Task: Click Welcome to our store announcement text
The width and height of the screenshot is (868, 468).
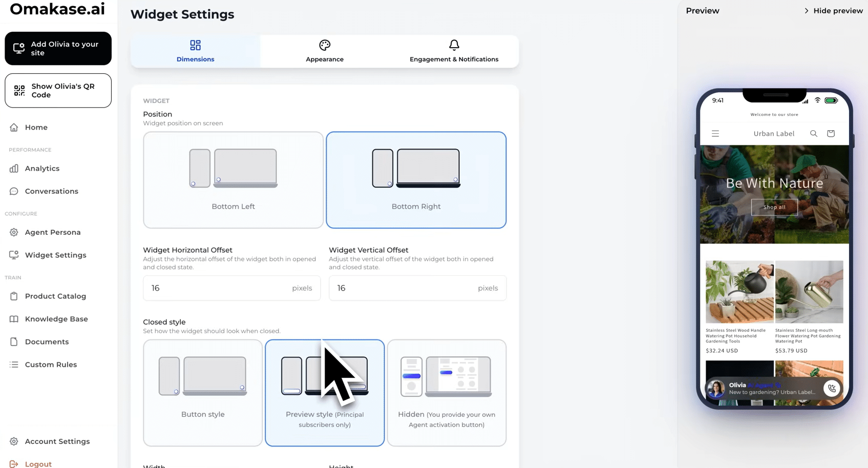Action: (774, 115)
